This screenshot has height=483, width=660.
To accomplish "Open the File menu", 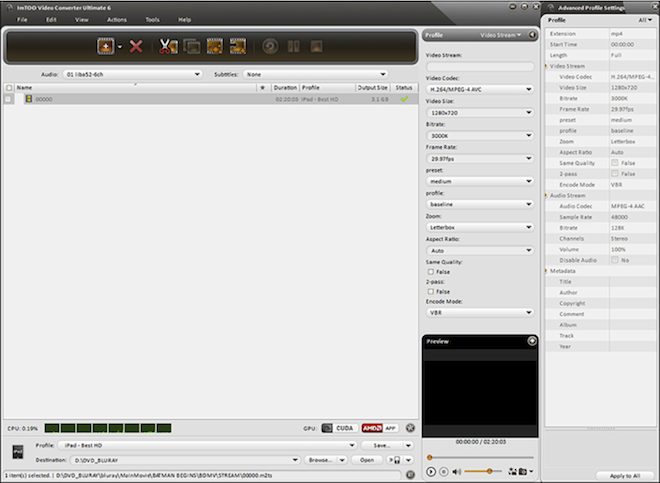I will coord(22,19).
